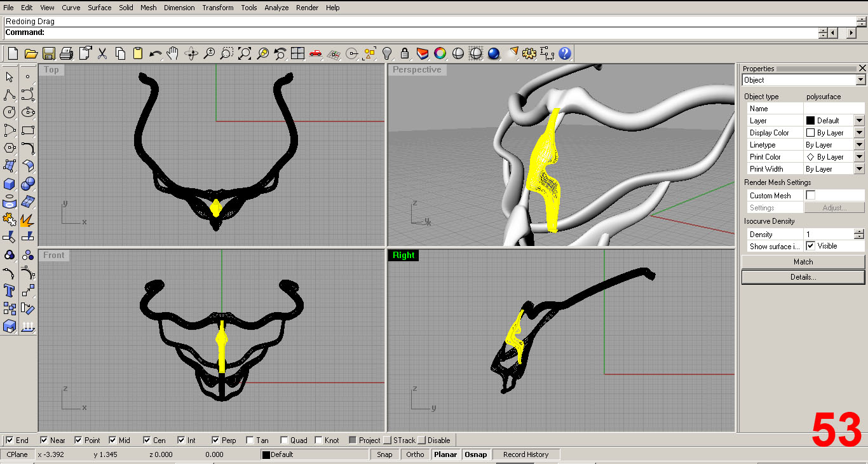Open the Surface menu
This screenshot has height=464, width=868.
(x=100, y=8)
